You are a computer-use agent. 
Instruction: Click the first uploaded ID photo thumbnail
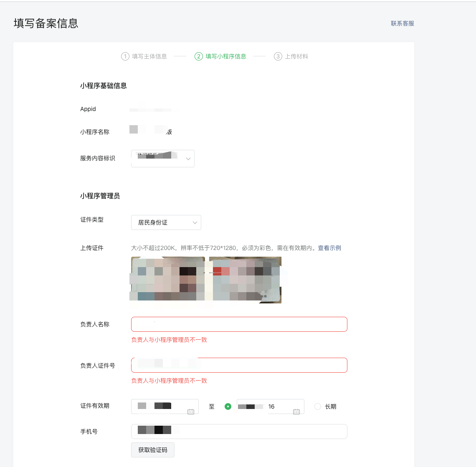(x=168, y=280)
